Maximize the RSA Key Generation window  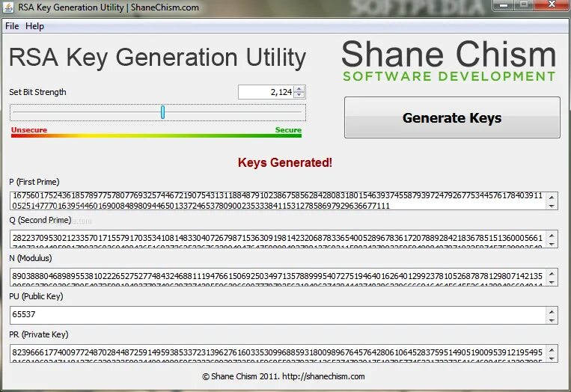point(525,5)
